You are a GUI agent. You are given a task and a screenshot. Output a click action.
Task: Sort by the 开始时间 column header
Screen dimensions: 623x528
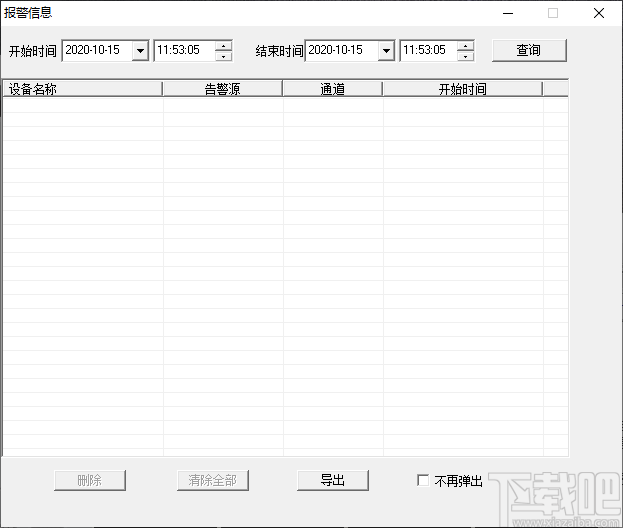(x=463, y=89)
